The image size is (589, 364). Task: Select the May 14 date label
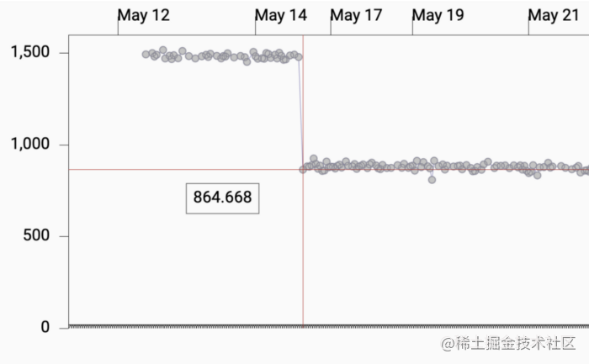(x=281, y=15)
